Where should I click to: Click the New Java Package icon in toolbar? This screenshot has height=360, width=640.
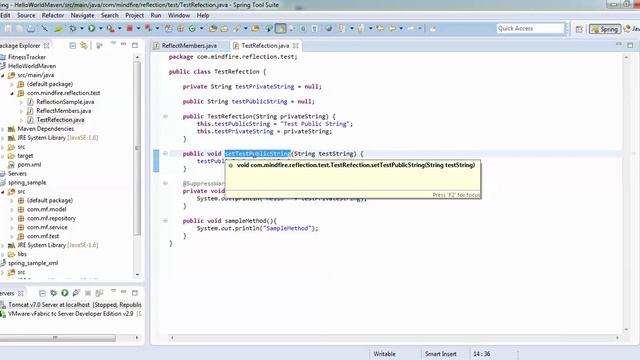click(180, 28)
